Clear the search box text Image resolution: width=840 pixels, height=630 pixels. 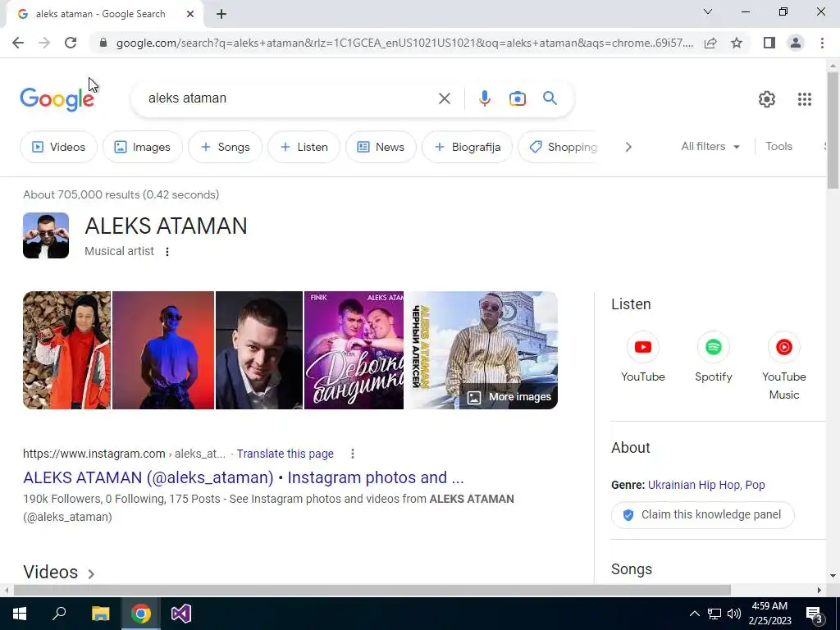[444, 98]
